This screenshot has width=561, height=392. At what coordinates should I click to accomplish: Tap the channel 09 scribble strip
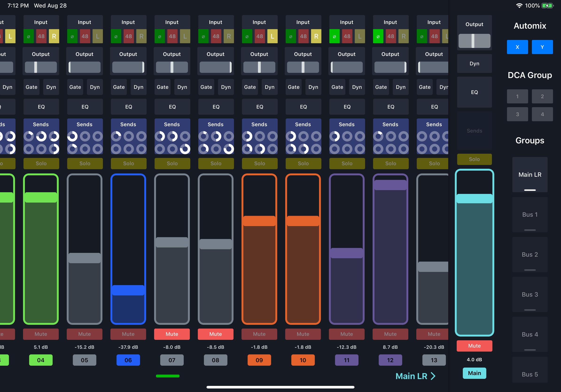[x=259, y=360]
